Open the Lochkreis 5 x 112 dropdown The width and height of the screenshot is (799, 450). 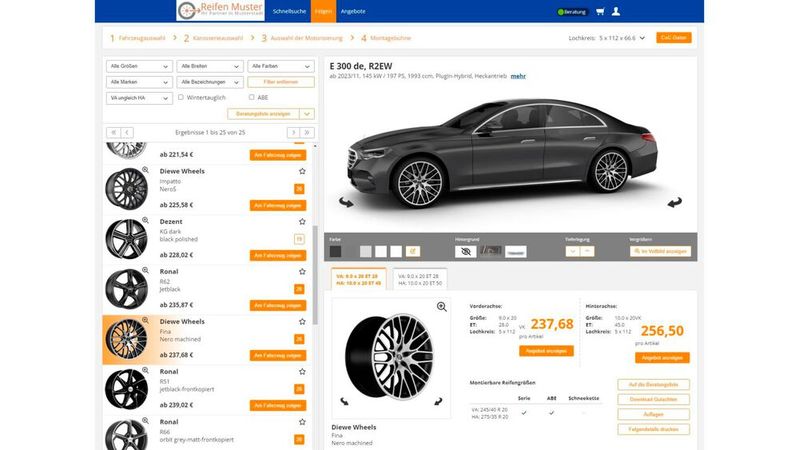622,38
